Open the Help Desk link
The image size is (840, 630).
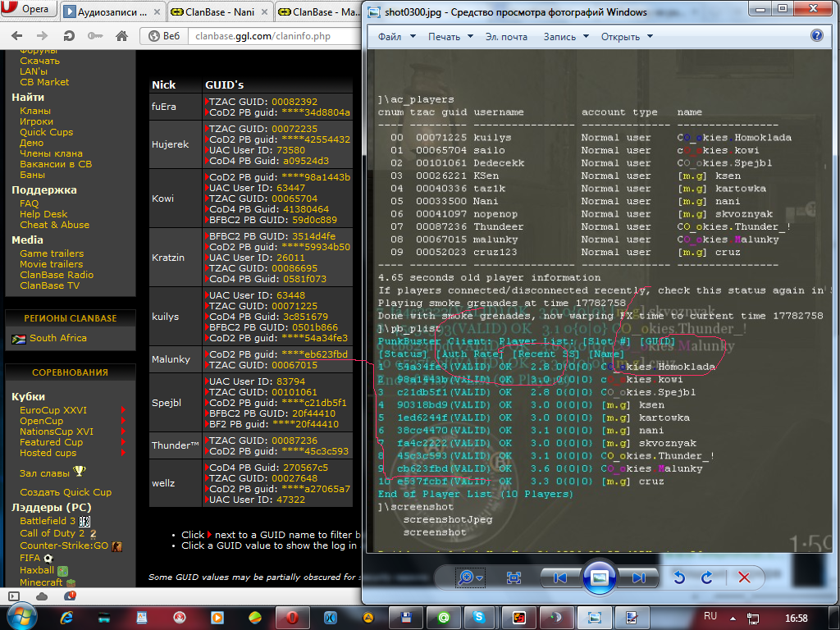click(43, 214)
